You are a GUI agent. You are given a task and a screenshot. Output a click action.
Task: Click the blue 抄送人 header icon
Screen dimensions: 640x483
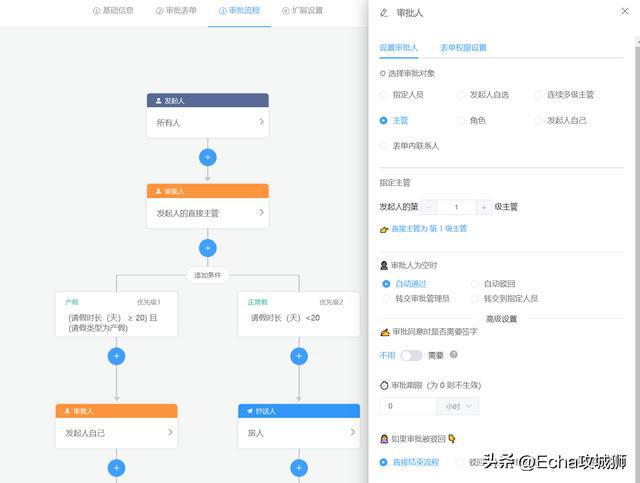click(250, 411)
